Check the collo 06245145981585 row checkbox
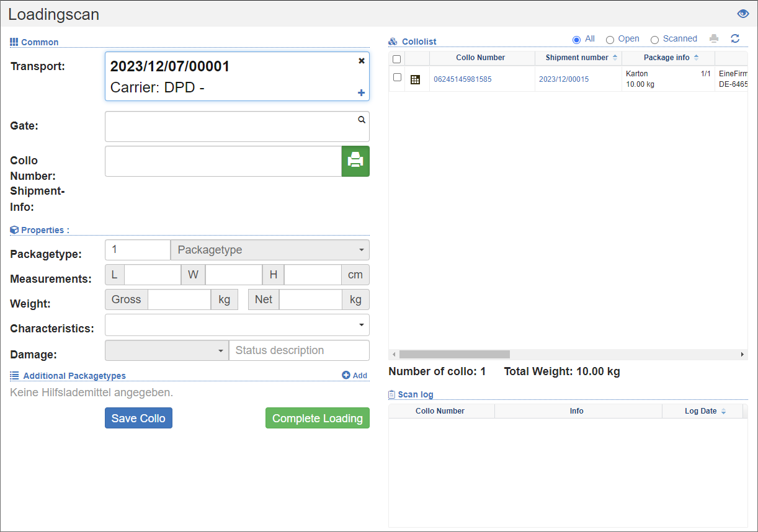The image size is (758, 532). click(x=398, y=78)
